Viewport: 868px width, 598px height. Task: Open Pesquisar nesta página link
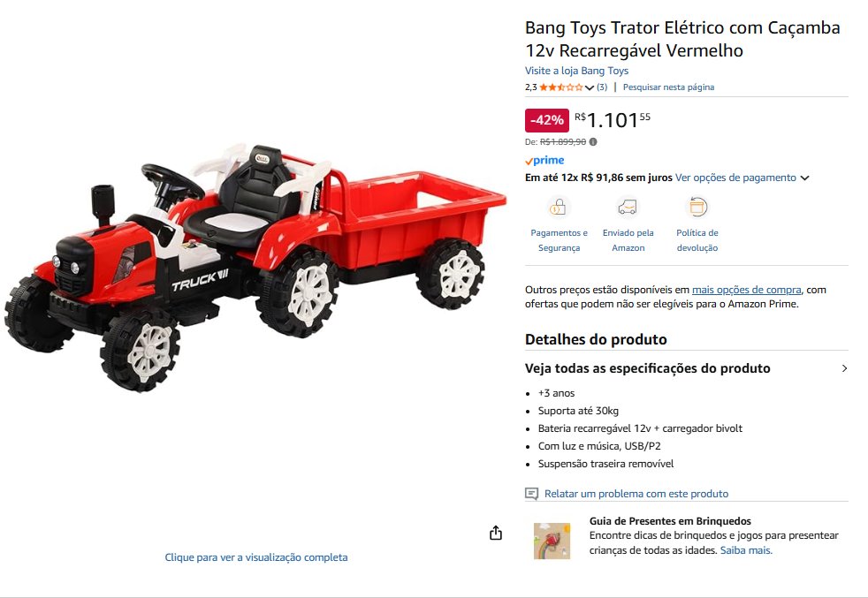[668, 87]
